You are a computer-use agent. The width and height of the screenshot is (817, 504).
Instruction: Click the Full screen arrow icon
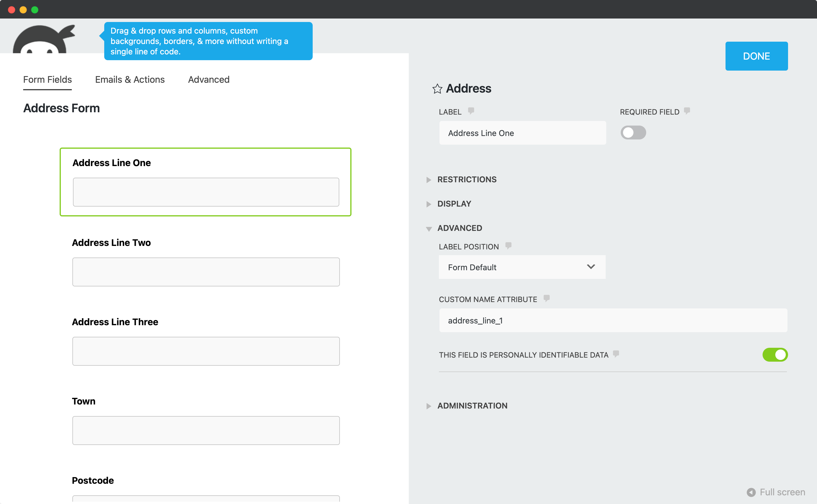(751, 492)
